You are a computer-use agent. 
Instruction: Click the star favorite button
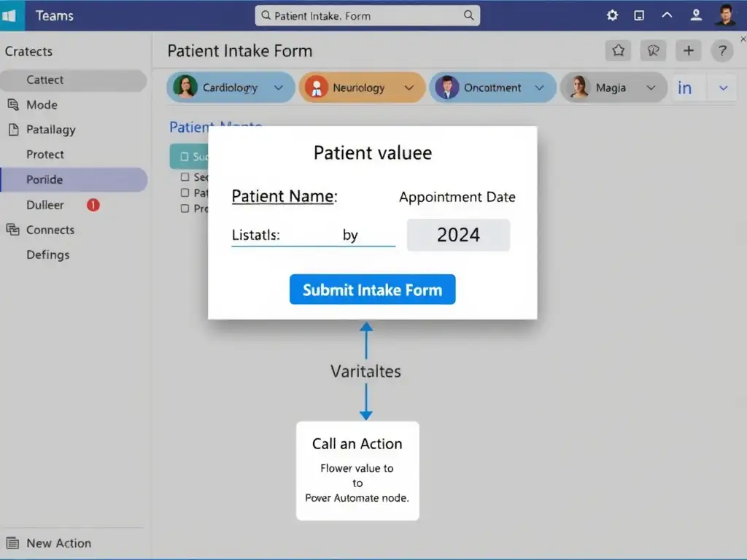pyautogui.click(x=619, y=50)
